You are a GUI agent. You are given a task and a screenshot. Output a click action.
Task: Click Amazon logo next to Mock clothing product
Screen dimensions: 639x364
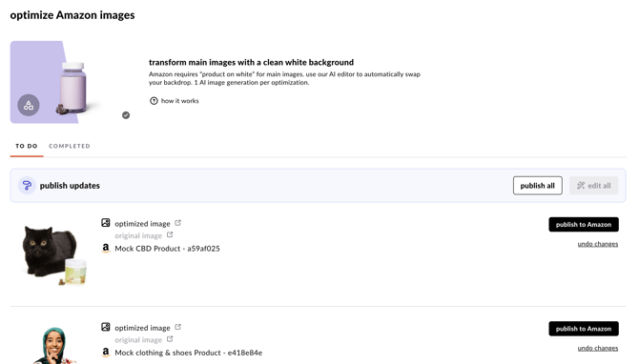pyautogui.click(x=106, y=353)
